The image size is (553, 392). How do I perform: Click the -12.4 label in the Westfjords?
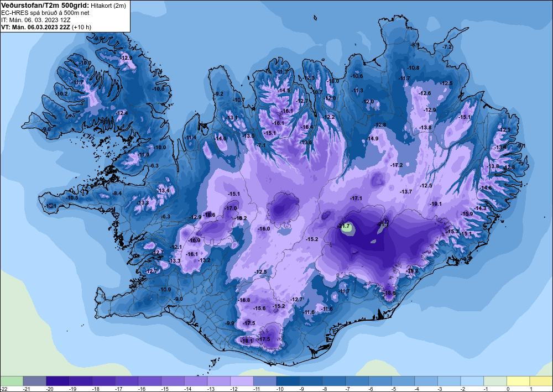coord(122,113)
